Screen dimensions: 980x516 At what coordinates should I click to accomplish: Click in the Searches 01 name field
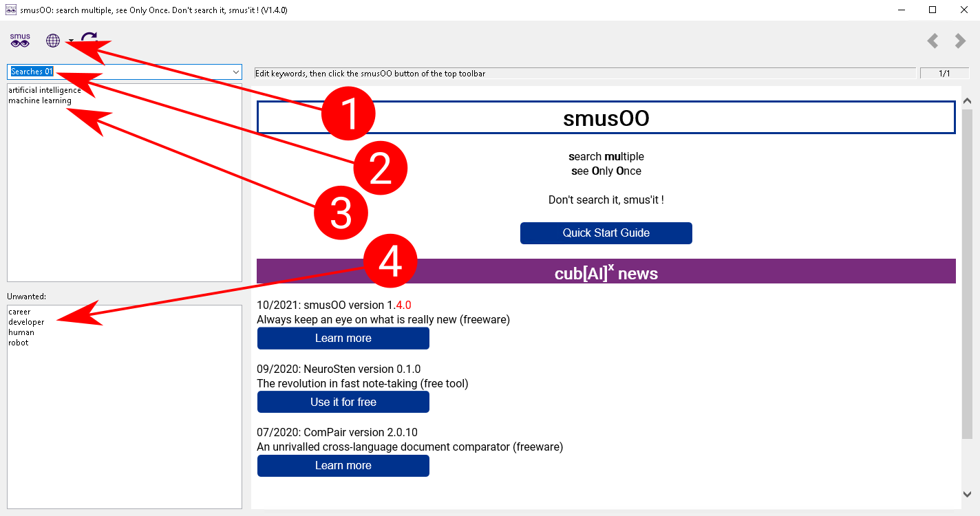click(118, 72)
